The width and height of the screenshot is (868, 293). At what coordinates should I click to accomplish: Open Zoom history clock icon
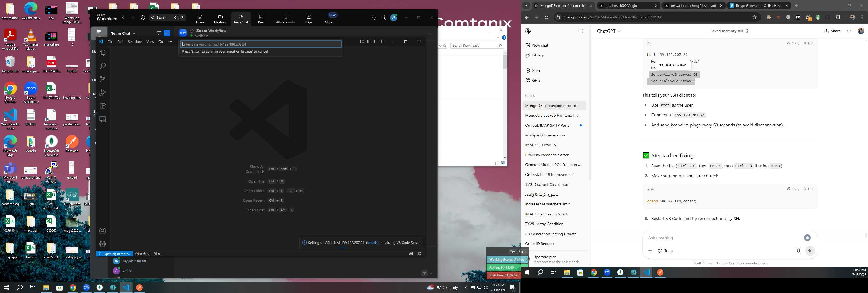click(x=142, y=18)
